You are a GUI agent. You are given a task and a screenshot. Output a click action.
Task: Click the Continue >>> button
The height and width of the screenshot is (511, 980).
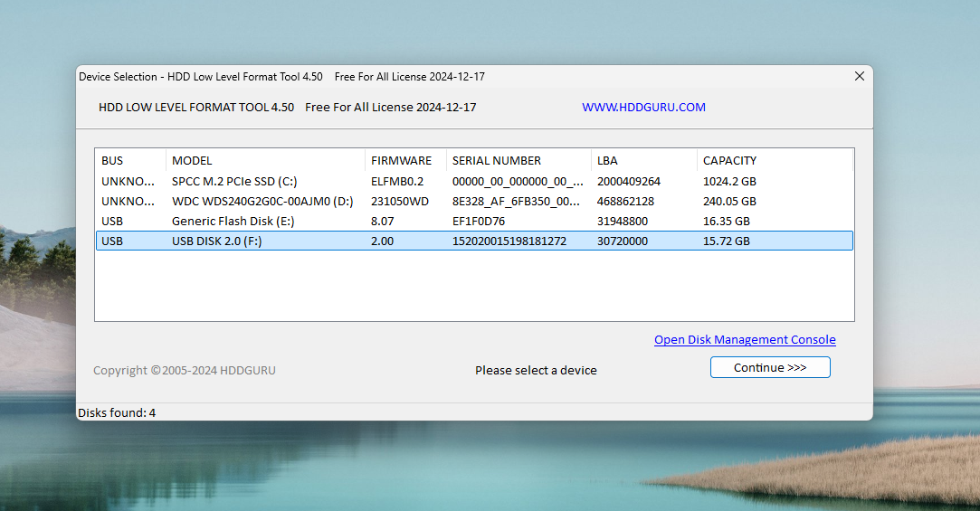pos(770,367)
